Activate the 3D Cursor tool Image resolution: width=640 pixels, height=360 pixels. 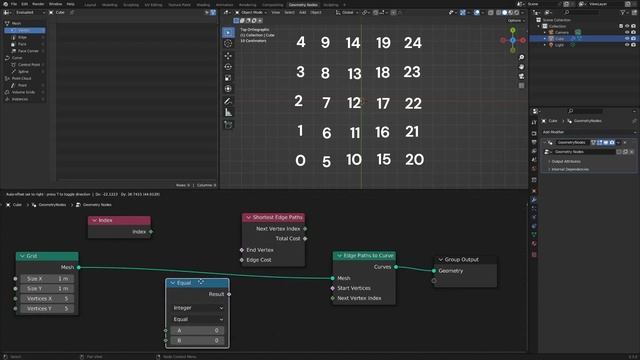coord(228,43)
